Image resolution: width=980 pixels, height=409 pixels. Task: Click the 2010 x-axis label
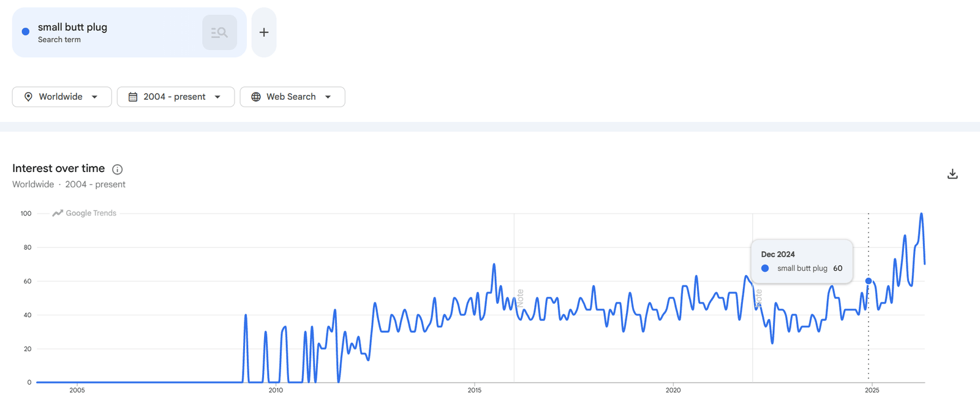tap(276, 390)
